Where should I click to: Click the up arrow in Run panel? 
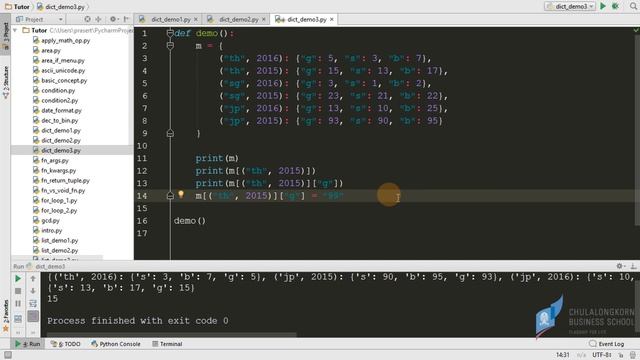[33, 279]
